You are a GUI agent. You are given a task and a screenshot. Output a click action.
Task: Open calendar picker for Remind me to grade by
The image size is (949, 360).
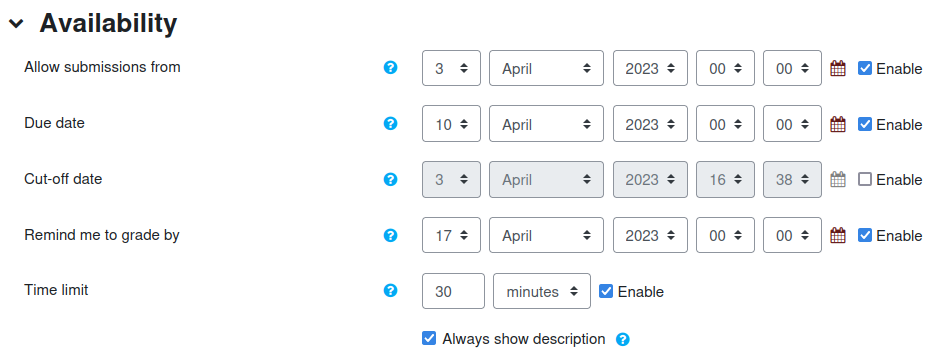[838, 235]
